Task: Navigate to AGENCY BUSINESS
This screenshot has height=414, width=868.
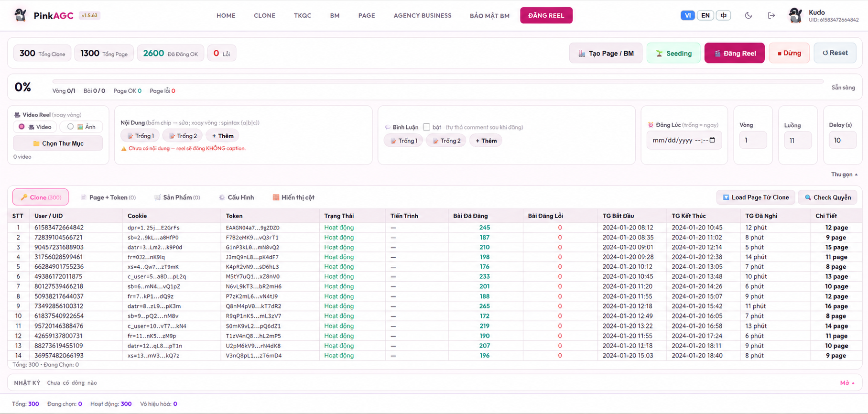Action: (423, 16)
